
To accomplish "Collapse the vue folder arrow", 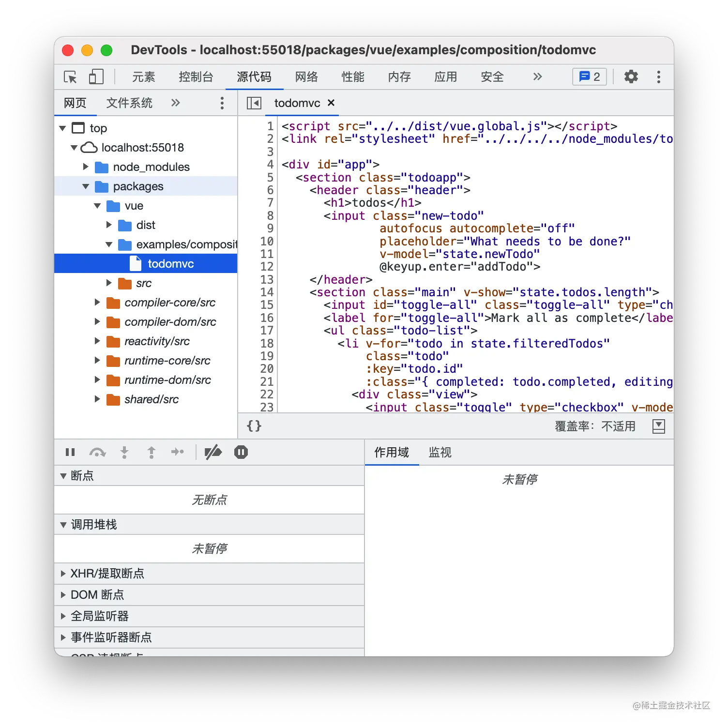I will point(97,206).
